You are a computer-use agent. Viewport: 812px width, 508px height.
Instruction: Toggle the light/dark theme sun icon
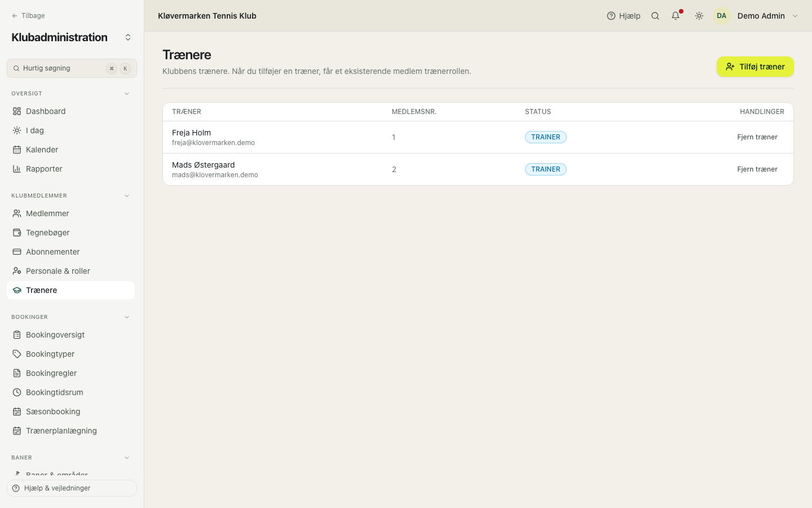click(x=699, y=16)
